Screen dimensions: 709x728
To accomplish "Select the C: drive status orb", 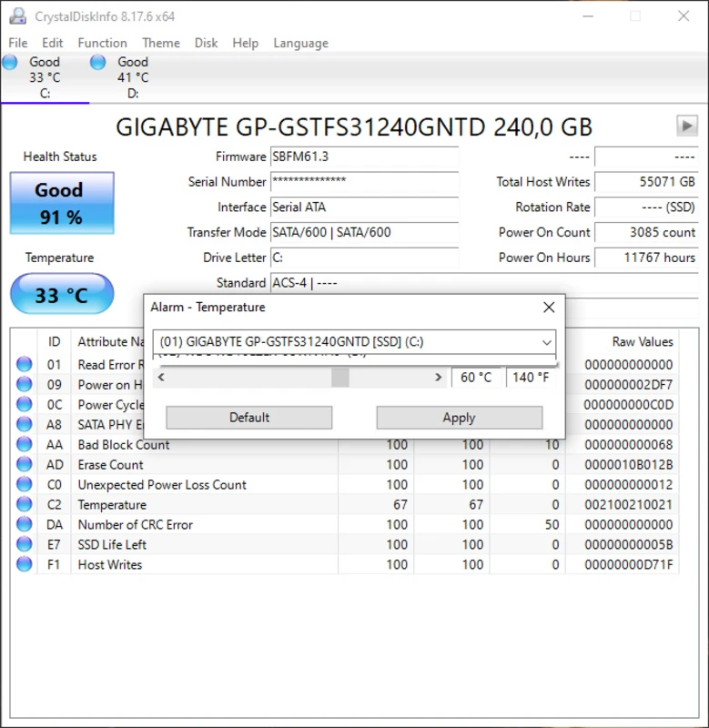I will pos(10,62).
